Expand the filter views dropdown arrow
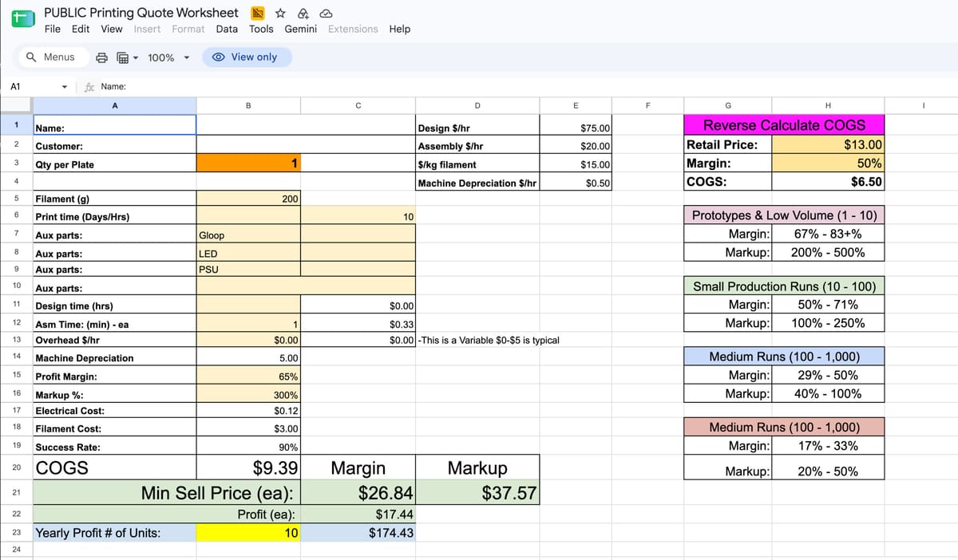 [136, 57]
